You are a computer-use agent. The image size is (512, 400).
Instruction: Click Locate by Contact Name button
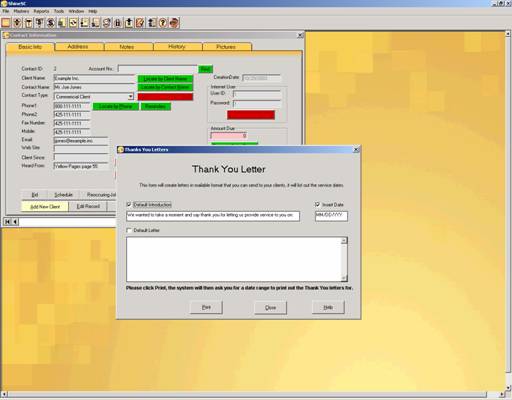tap(165, 87)
